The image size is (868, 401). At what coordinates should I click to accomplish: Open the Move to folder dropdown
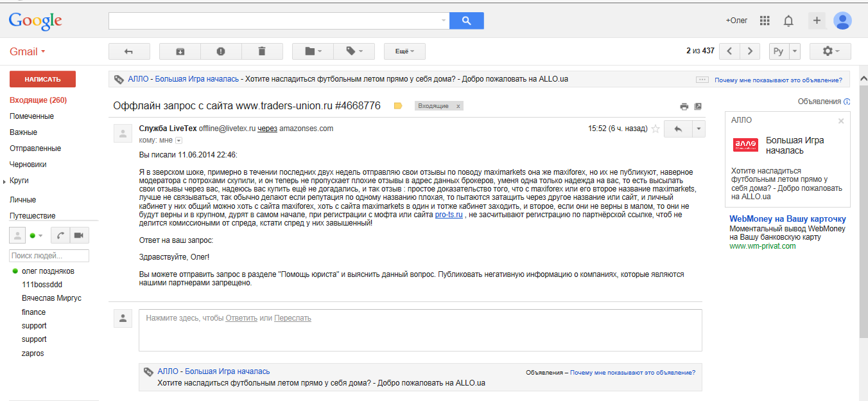[x=313, y=51]
